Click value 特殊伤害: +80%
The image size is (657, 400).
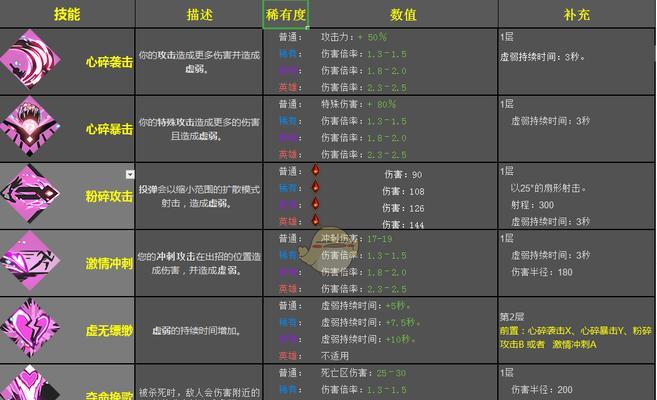tap(358, 104)
